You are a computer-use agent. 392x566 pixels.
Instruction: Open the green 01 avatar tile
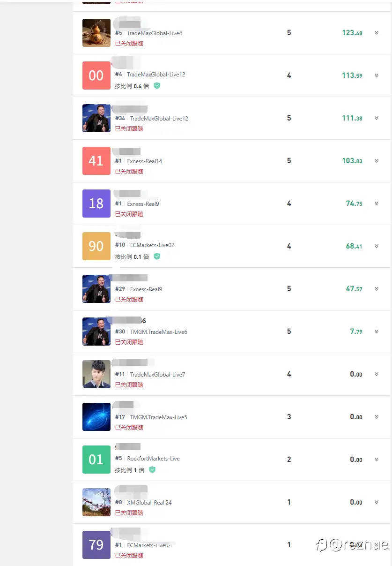[96, 460]
